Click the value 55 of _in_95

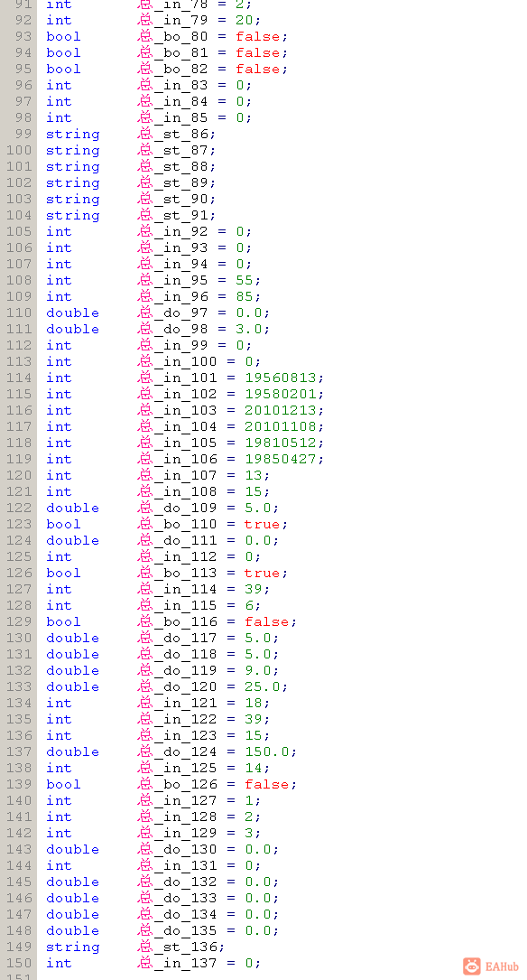245,280
